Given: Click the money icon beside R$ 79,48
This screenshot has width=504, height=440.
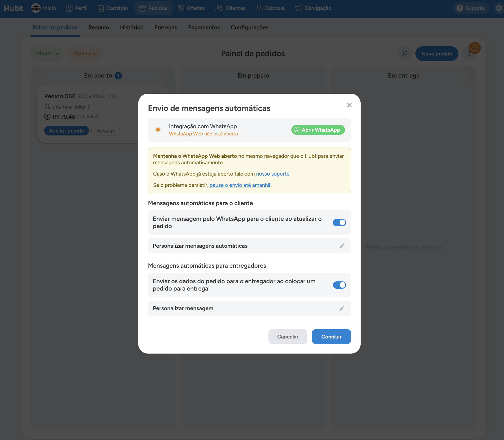Looking at the screenshot, I should pyautogui.click(x=47, y=117).
